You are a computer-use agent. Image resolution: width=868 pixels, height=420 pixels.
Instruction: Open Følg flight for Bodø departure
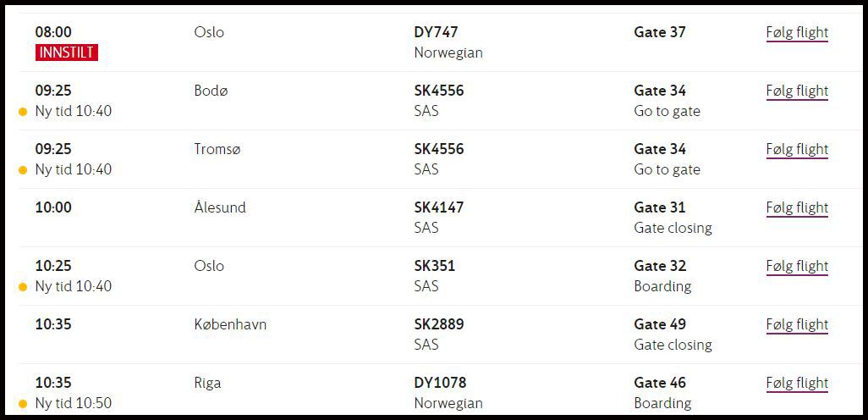797,91
